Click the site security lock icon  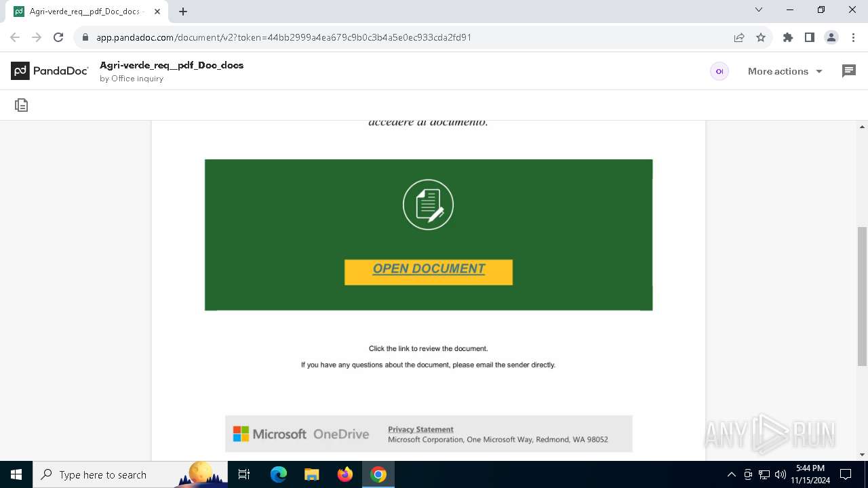(85, 37)
